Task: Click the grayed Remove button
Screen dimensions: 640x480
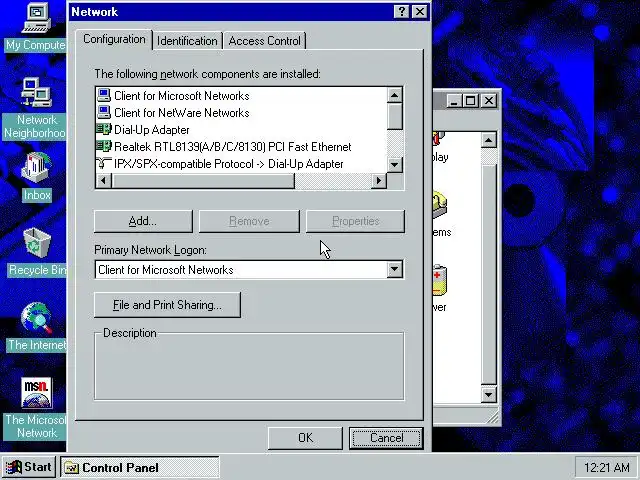Action: [249, 221]
